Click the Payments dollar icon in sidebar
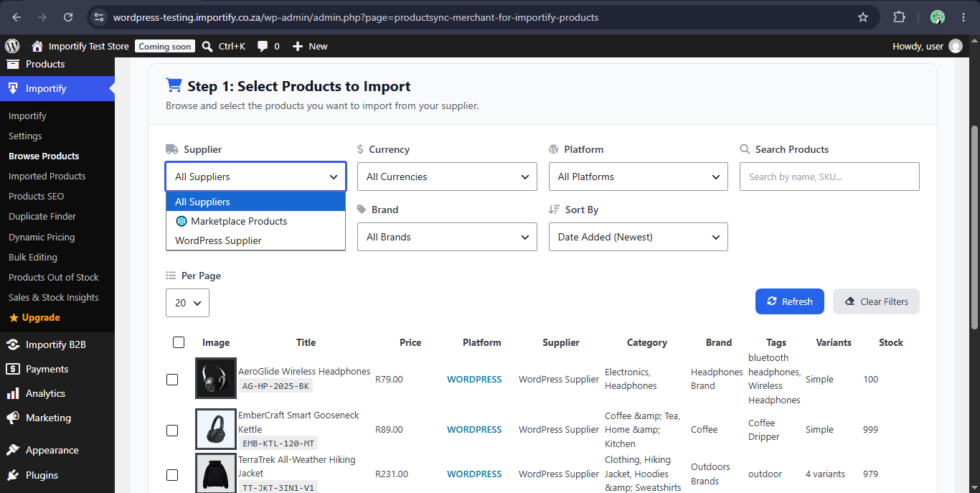 point(13,369)
